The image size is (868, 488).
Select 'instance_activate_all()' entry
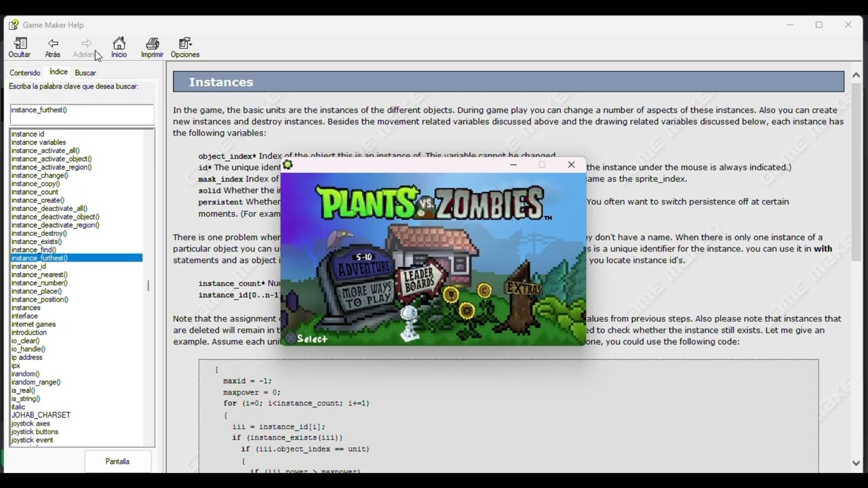[x=45, y=150]
